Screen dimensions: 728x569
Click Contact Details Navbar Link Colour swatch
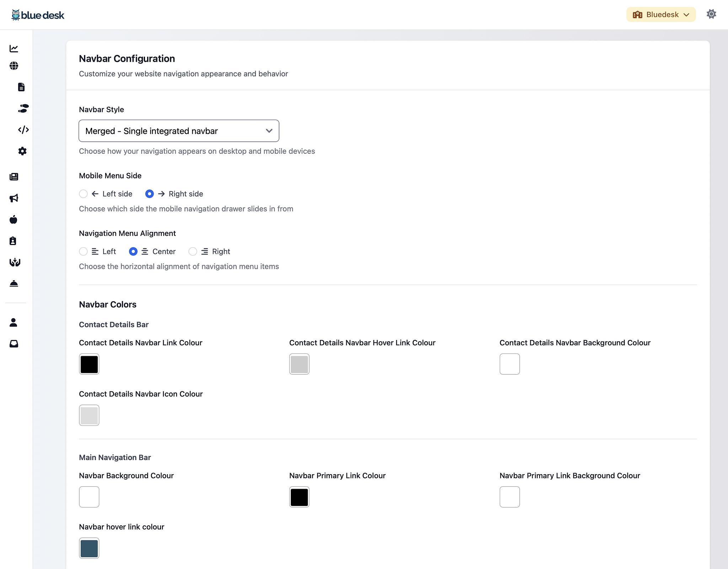coord(89,364)
